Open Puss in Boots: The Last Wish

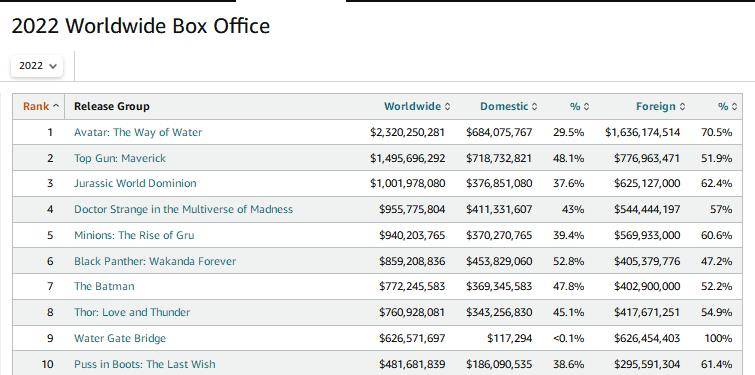click(x=144, y=364)
